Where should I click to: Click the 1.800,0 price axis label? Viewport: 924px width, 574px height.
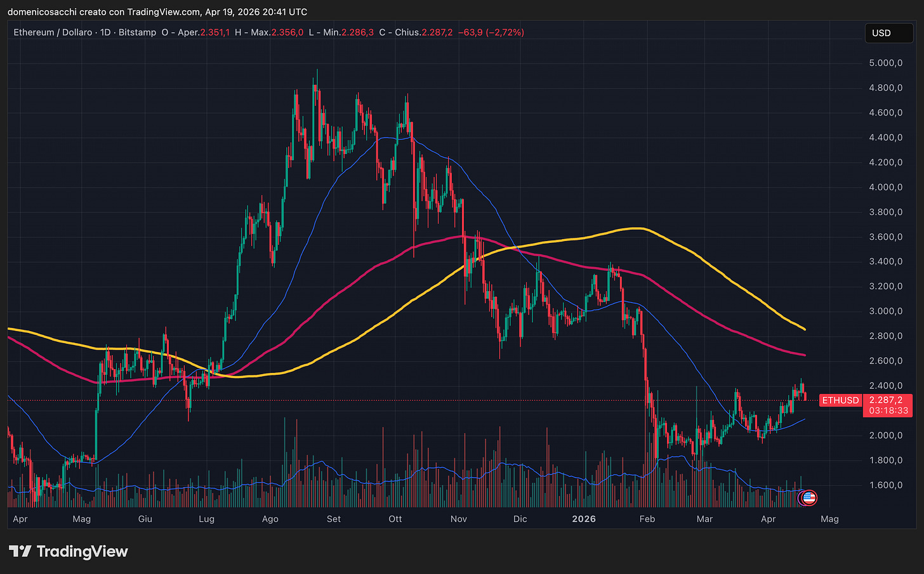[886, 460]
